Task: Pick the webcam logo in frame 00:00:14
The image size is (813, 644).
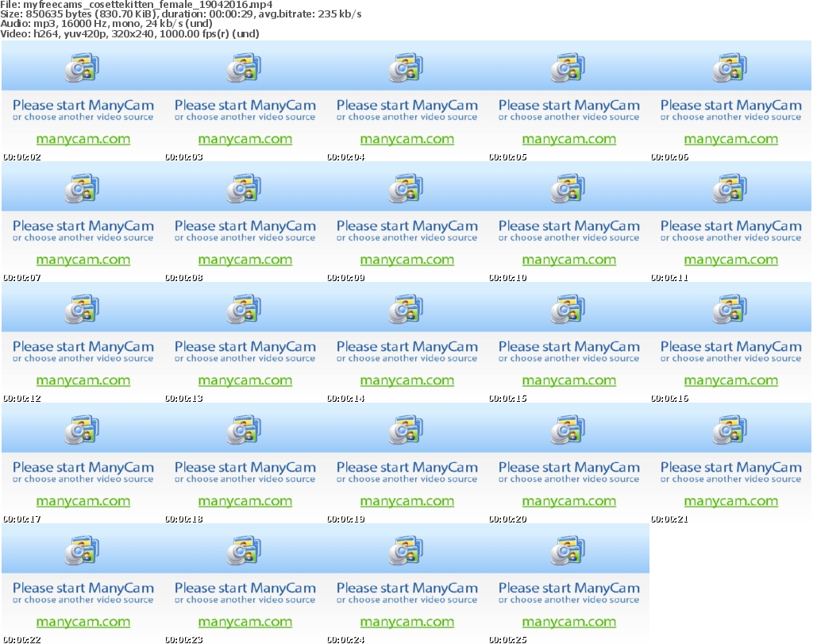Action: click(x=406, y=309)
